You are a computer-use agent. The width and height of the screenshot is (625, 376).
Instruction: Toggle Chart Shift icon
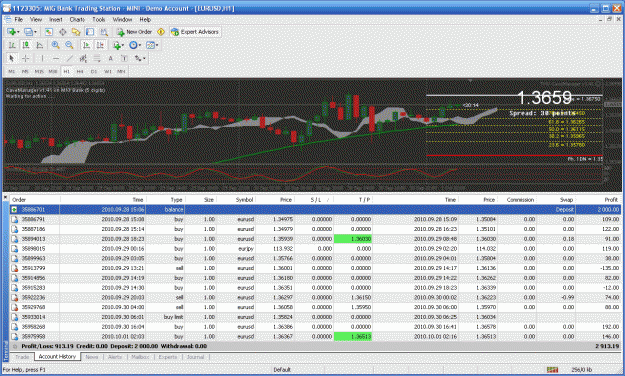100,45
